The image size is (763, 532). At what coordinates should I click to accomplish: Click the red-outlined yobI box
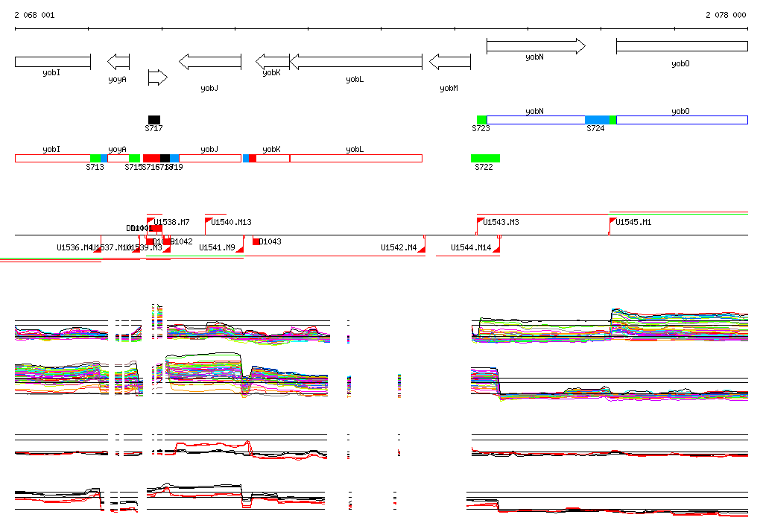[53, 158]
